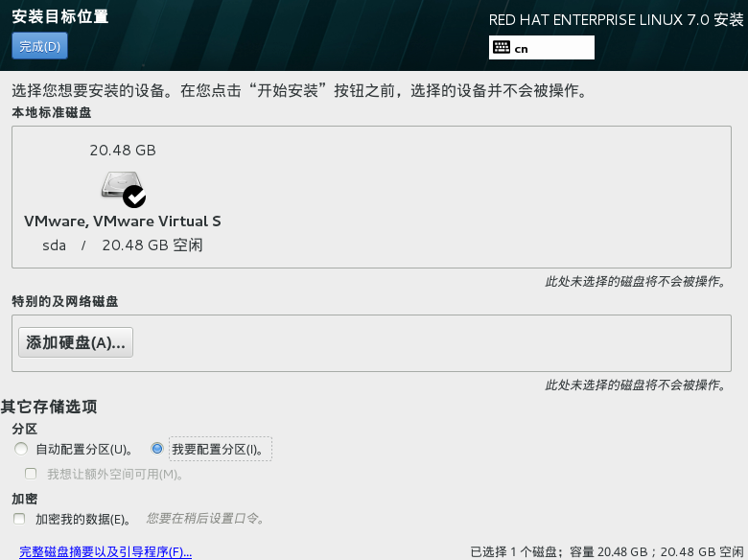The height and width of the screenshot is (560, 748).
Task: Click the 安装目标位置 page title
Action: pos(60,16)
